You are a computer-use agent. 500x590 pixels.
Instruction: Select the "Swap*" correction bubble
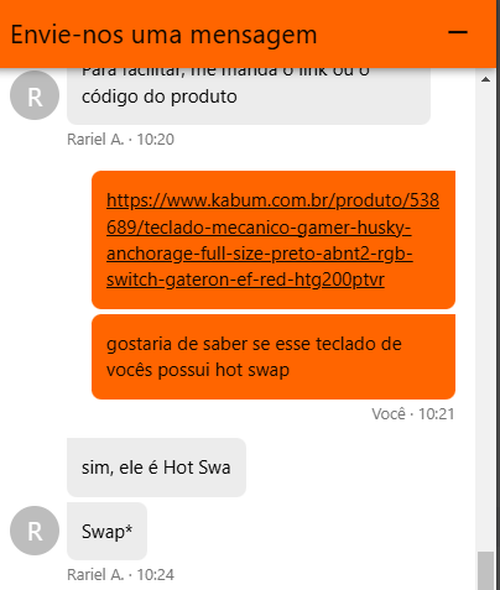coord(107,531)
